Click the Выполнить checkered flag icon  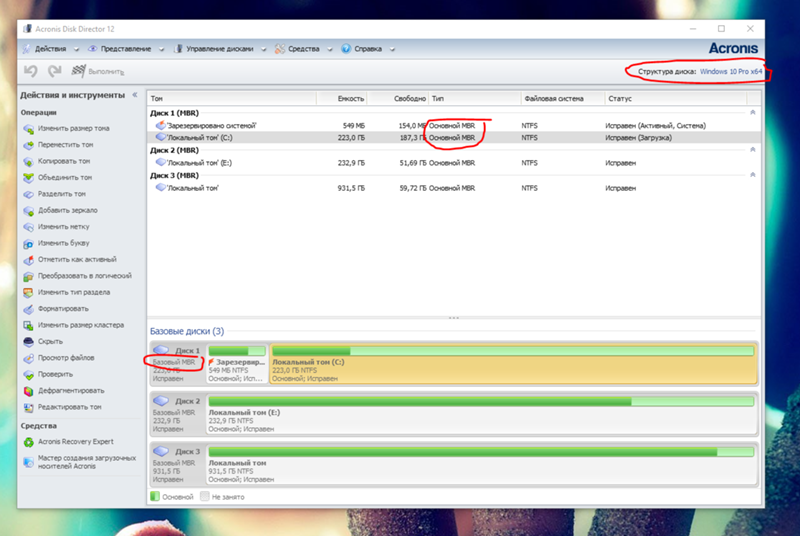click(x=78, y=71)
